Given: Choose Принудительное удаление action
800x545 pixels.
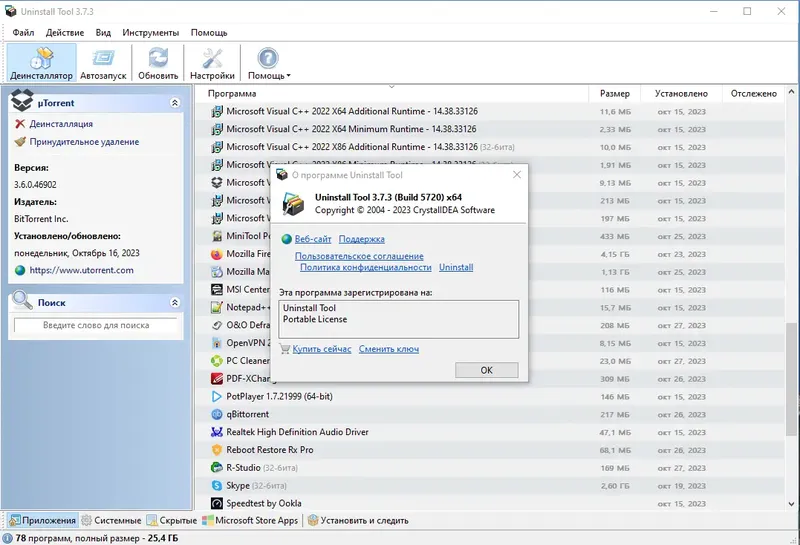Looking at the screenshot, I should (84, 142).
